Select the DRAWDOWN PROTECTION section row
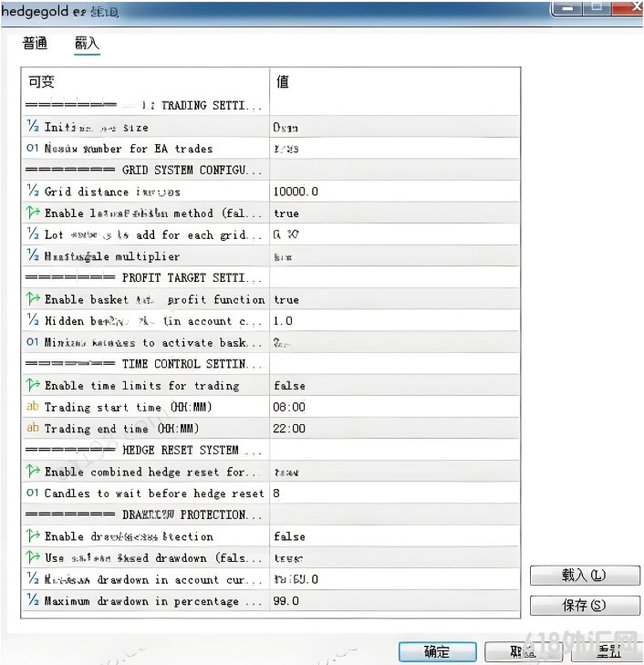Image resolution: width=644 pixels, height=665 pixels. click(270, 514)
